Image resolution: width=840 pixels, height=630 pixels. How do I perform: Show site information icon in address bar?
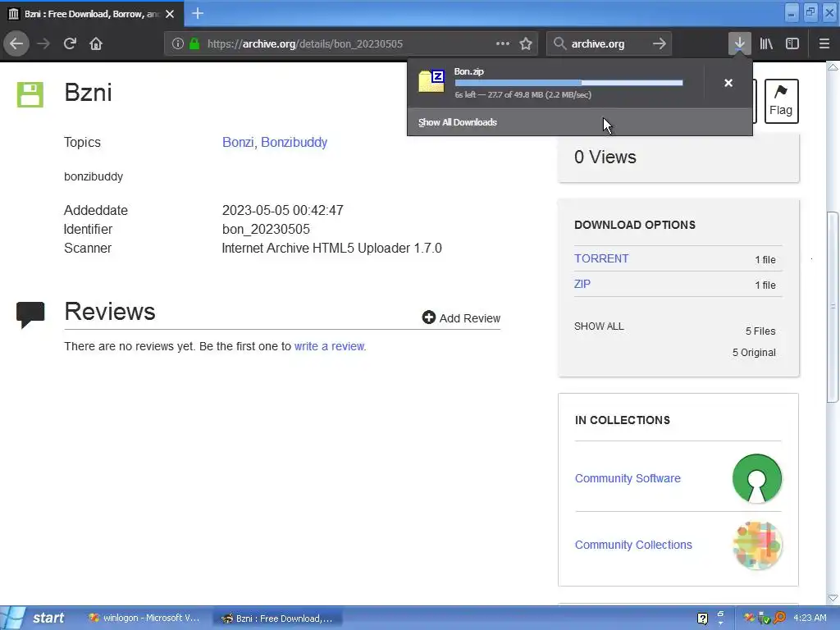coord(178,44)
